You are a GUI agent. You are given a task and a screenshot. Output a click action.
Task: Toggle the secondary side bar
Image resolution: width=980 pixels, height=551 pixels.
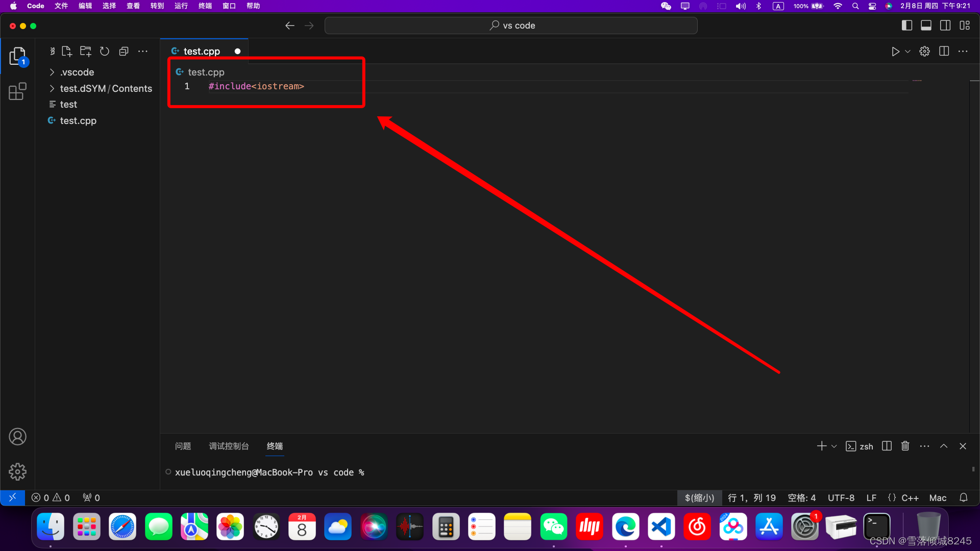coord(945,26)
